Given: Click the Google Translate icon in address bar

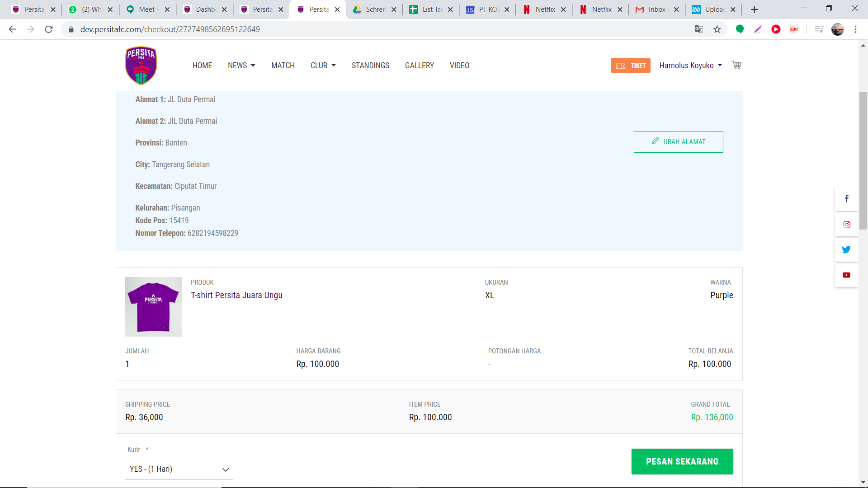Looking at the screenshot, I should pyautogui.click(x=699, y=29).
